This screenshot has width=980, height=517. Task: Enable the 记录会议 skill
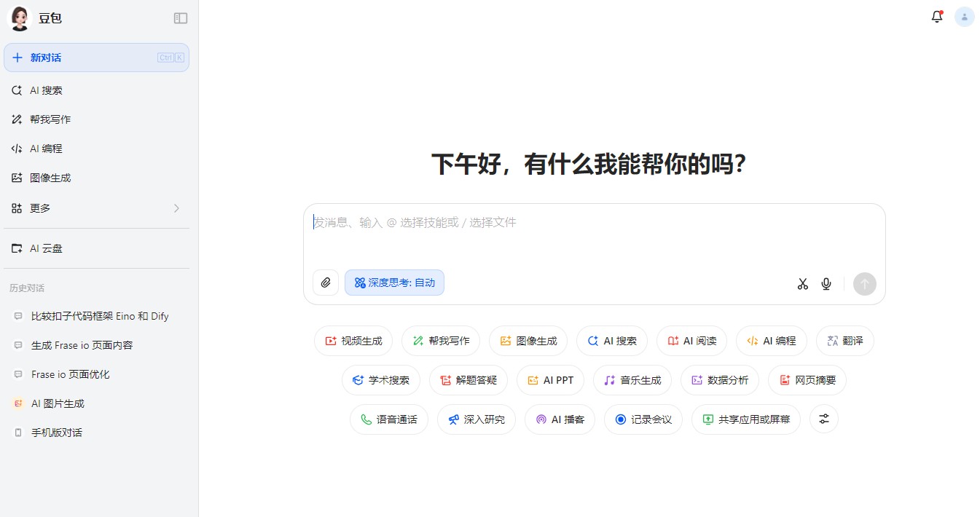pos(643,419)
